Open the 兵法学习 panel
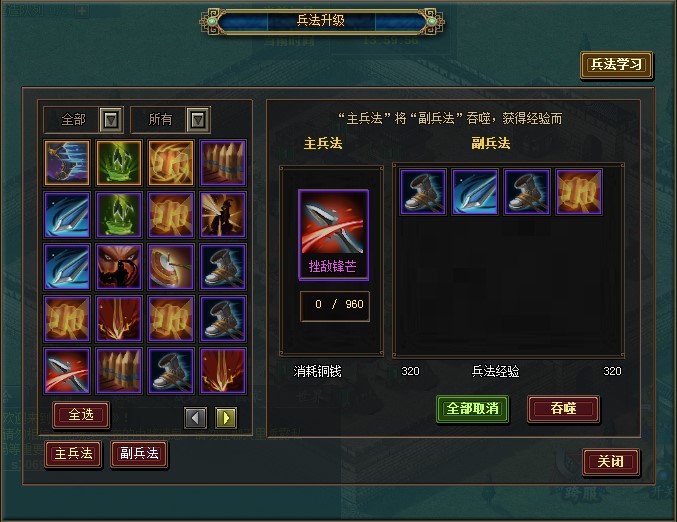677x522 pixels. (617, 65)
